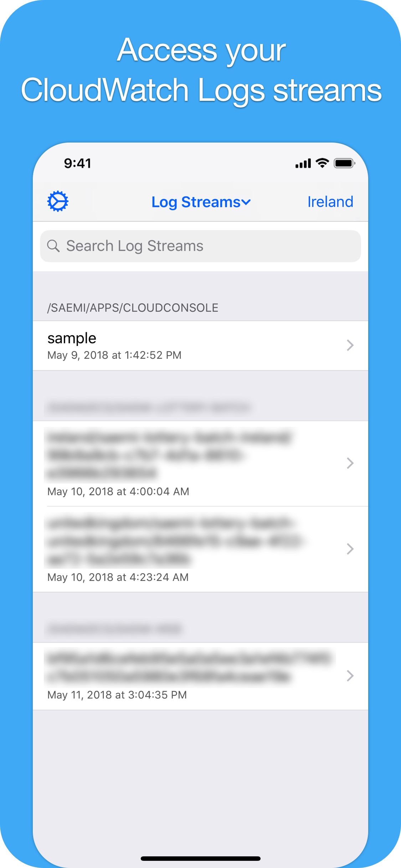Open the sample log stream
Image resolution: width=401 pixels, height=868 pixels.
tap(200, 346)
